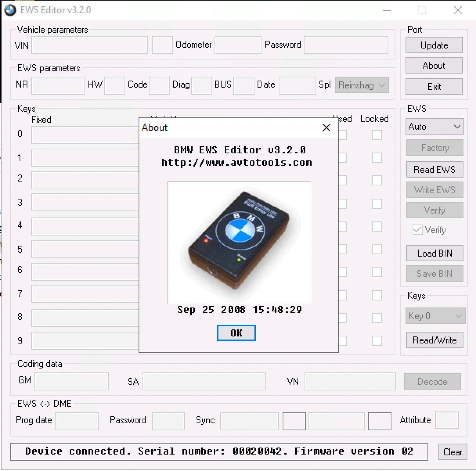Focus the VN coding data field

click(350, 381)
